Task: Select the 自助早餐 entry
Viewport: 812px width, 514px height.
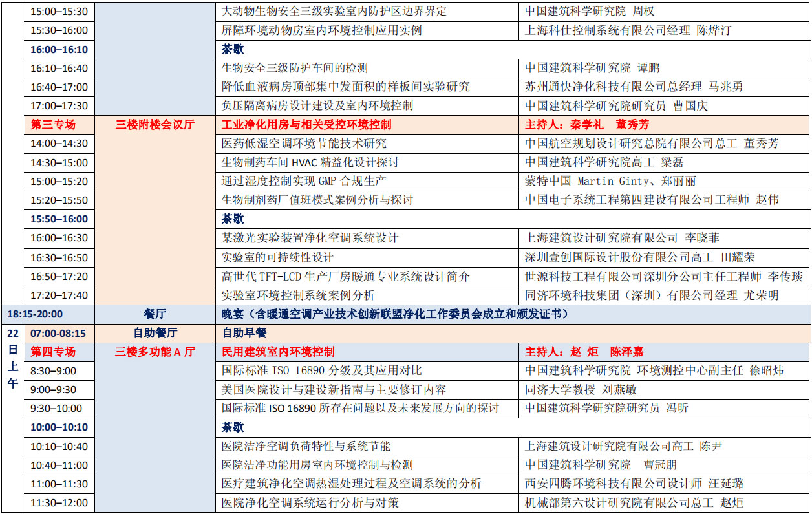Action: 244,333
